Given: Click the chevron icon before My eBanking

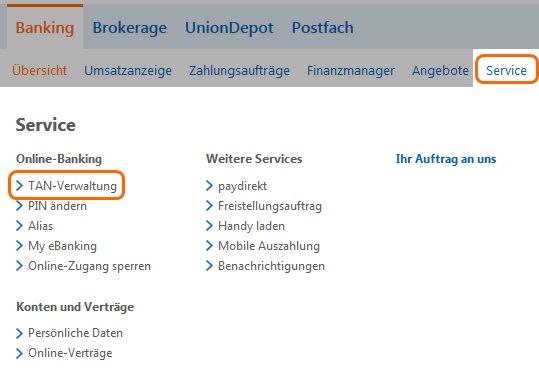Looking at the screenshot, I should click(x=20, y=246).
